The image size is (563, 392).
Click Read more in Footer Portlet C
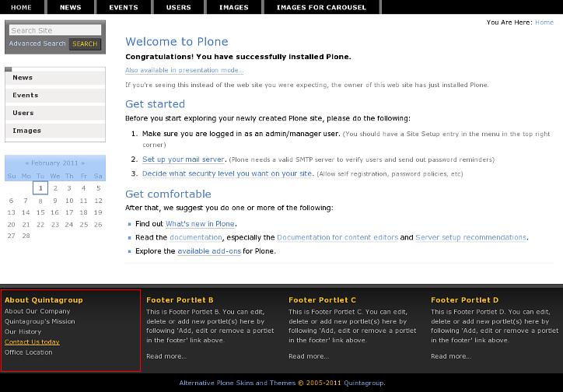[x=309, y=356]
